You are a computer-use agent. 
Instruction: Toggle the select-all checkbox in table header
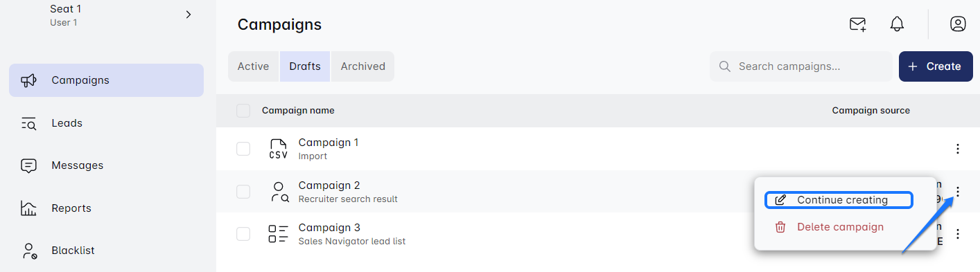pyautogui.click(x=243, y=111)
